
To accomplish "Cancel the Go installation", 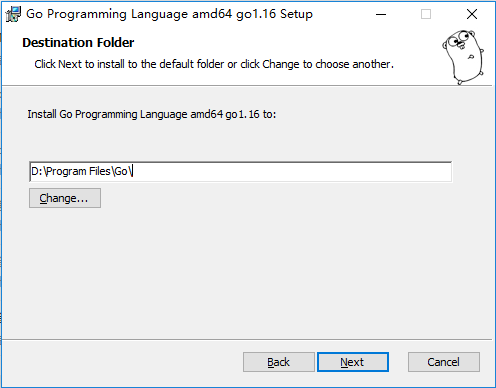I will coord(444,362).
